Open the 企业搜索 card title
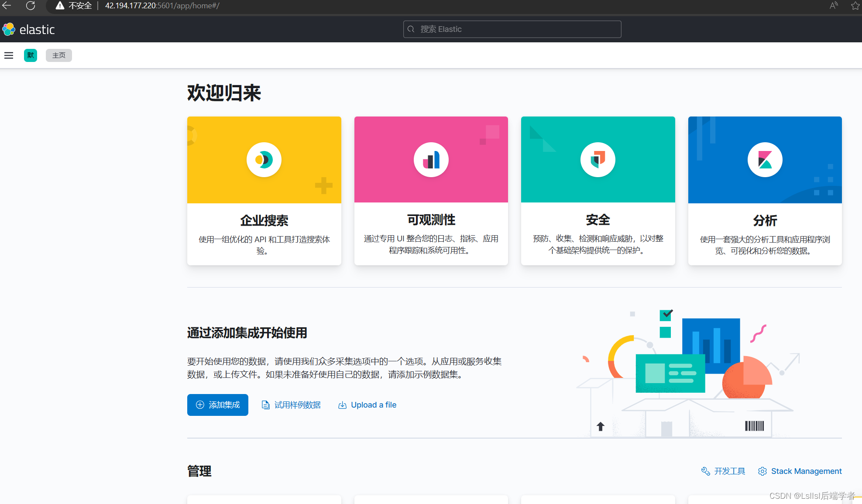 [x=264, y=220]
